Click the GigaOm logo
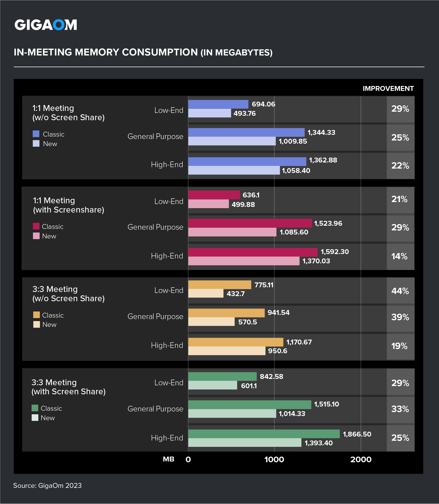 pos(46,25)
